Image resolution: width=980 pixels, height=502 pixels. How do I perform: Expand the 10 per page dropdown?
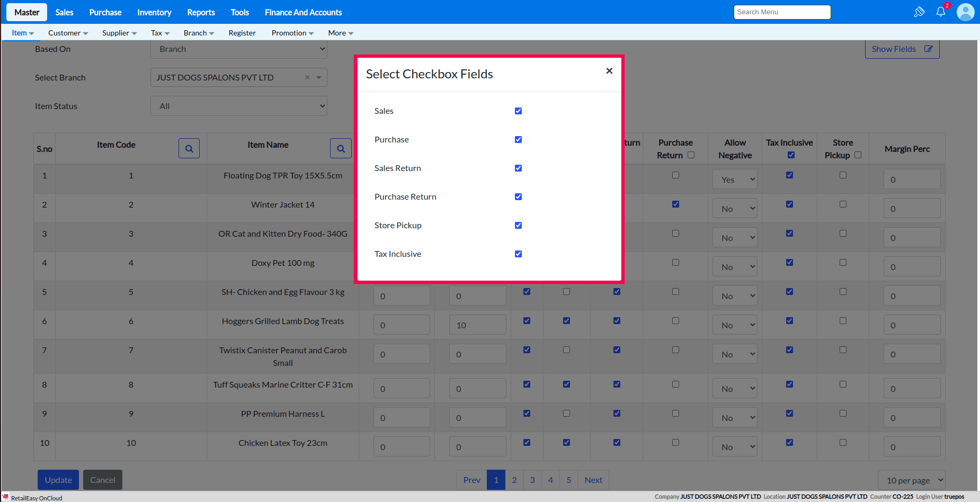tap(911, 480)
